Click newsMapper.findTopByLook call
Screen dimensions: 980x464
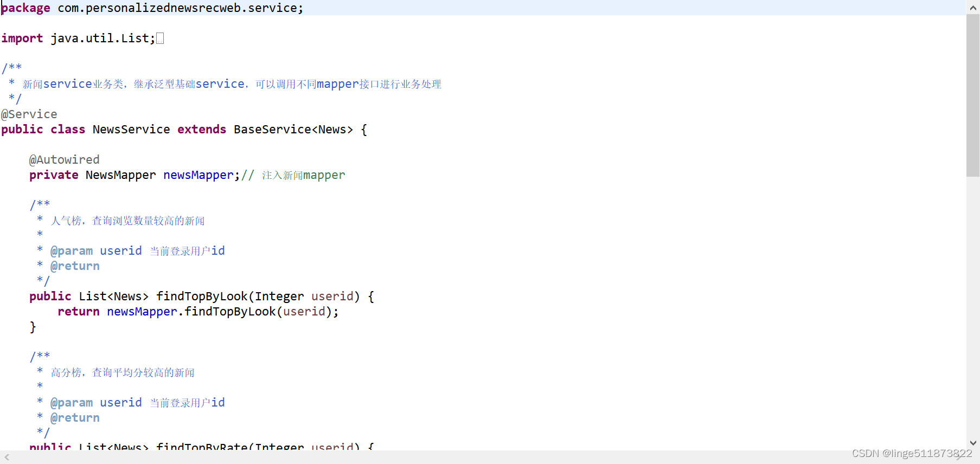pos(222,312)
